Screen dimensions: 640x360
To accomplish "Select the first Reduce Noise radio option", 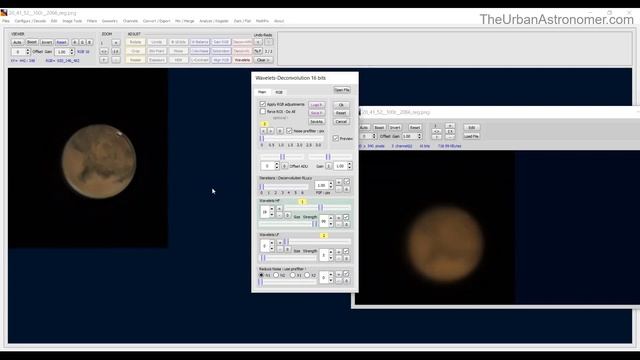I will coord(262,275).
